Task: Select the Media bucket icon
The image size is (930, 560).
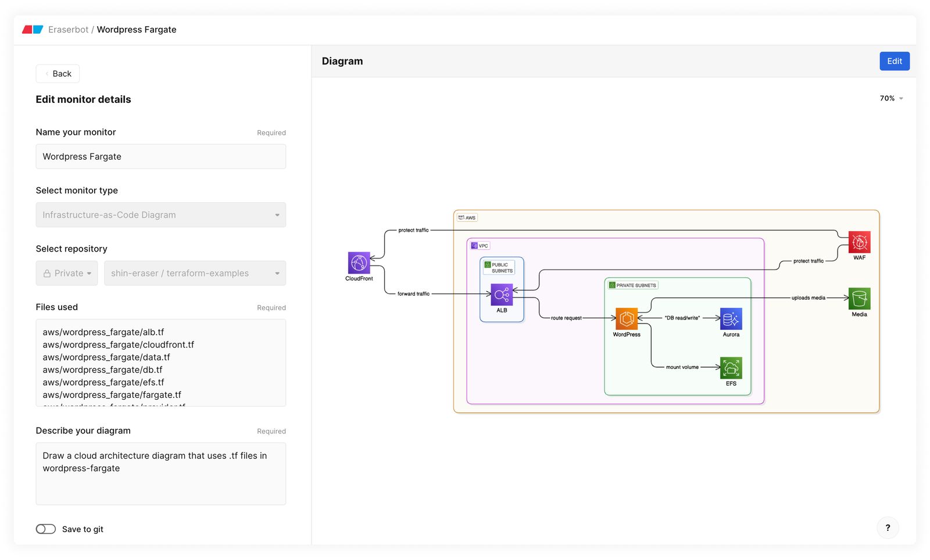Action: [860, 299]
